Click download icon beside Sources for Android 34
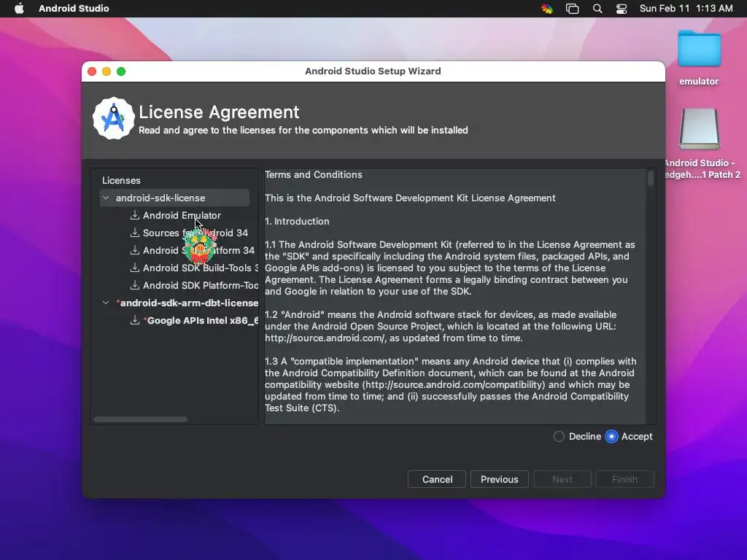The width and height of the screenshot is (747, 560). (135, 233)
